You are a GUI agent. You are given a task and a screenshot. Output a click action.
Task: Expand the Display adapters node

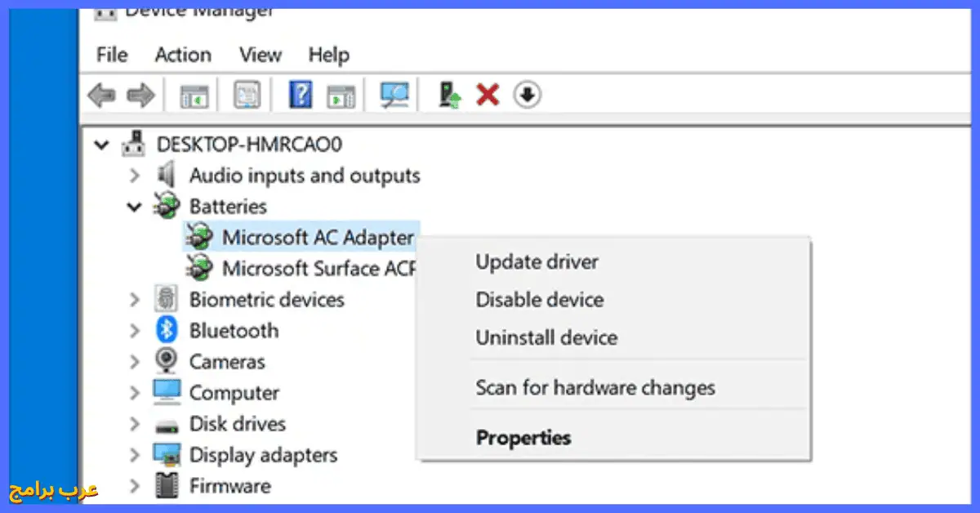(x=135, y=455)
